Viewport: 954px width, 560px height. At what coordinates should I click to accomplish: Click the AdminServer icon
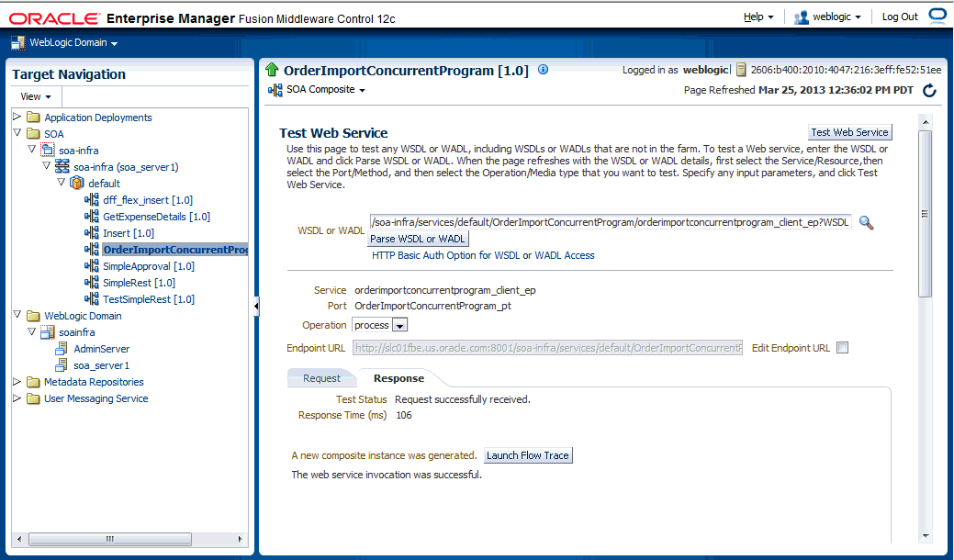tap(62, 349)
